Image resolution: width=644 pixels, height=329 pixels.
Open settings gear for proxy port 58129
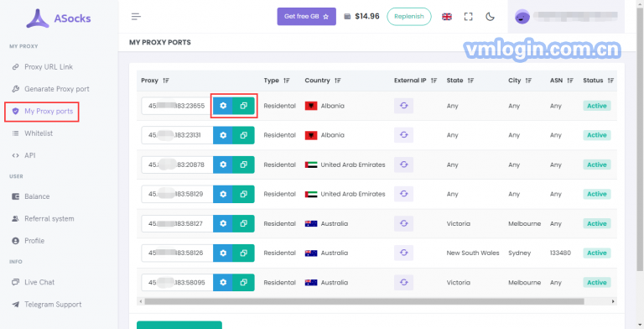pos(223,194)
